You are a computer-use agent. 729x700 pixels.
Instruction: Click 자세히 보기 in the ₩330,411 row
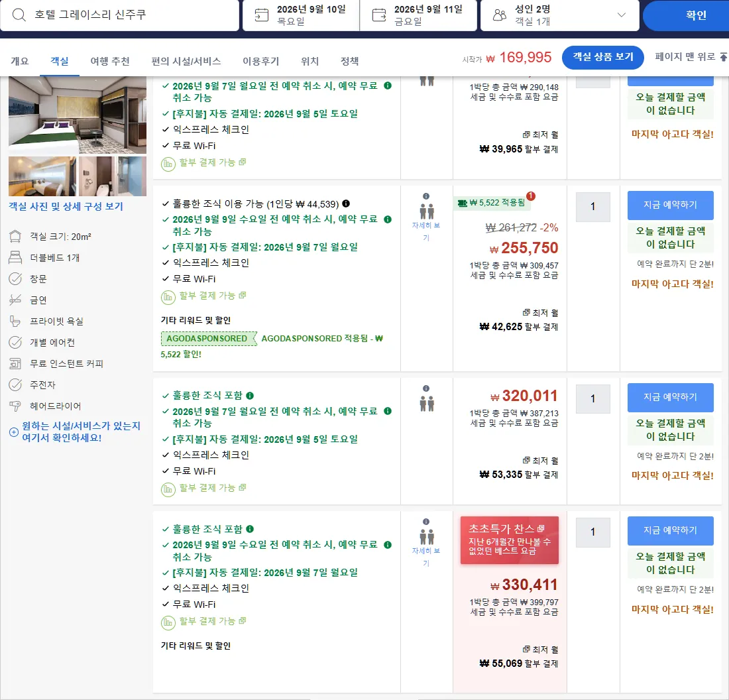(x=426, y=557)
